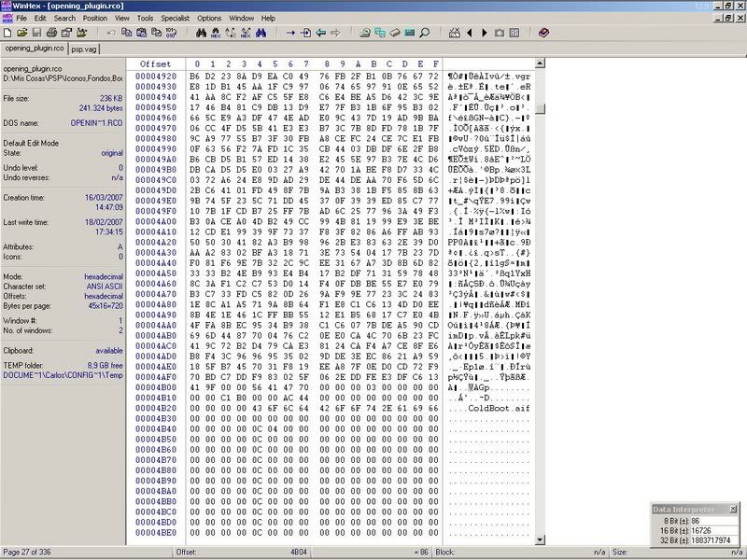Click the '241.324 bytes' file size value

tap(101, 108)
